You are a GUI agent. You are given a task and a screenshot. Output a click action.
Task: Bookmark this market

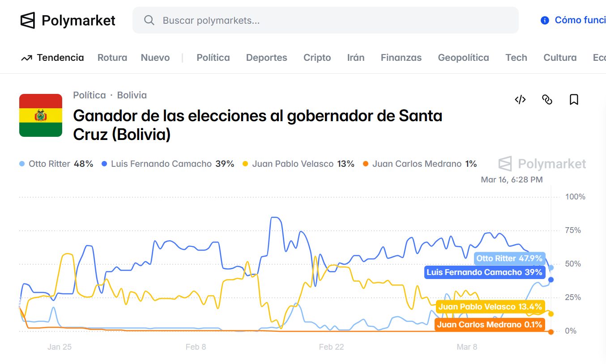coord(574,100)
